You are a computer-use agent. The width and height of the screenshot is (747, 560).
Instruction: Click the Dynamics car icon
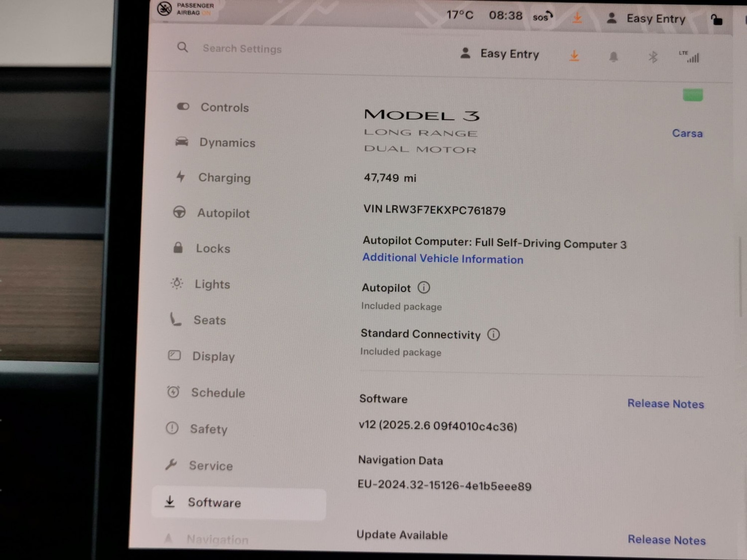182,142
